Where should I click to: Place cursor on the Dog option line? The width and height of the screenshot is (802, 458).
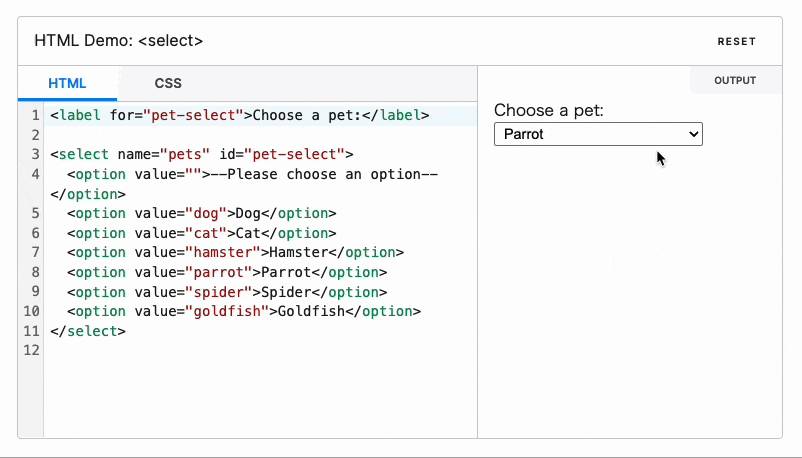point(202,213)
